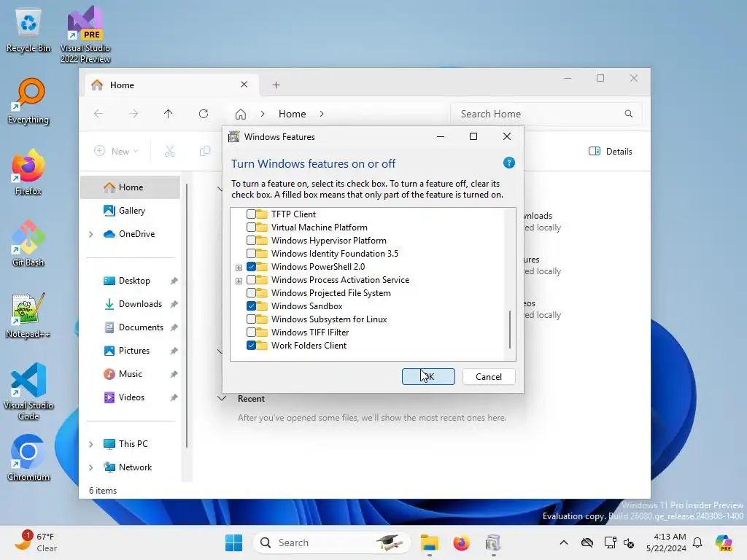Click OK in Windows Features dialog
Screen dimensions: 747x560
click(428, 377)
